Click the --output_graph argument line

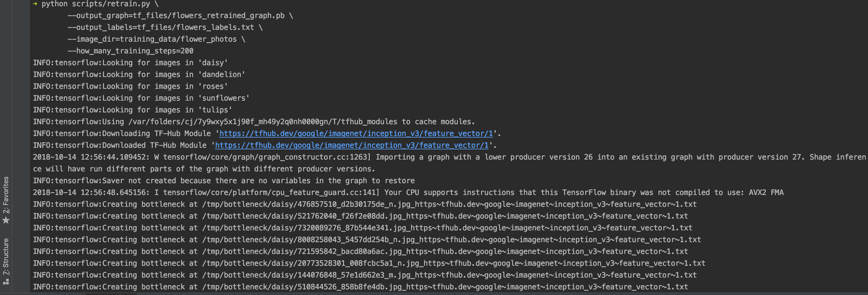[180, 16]
